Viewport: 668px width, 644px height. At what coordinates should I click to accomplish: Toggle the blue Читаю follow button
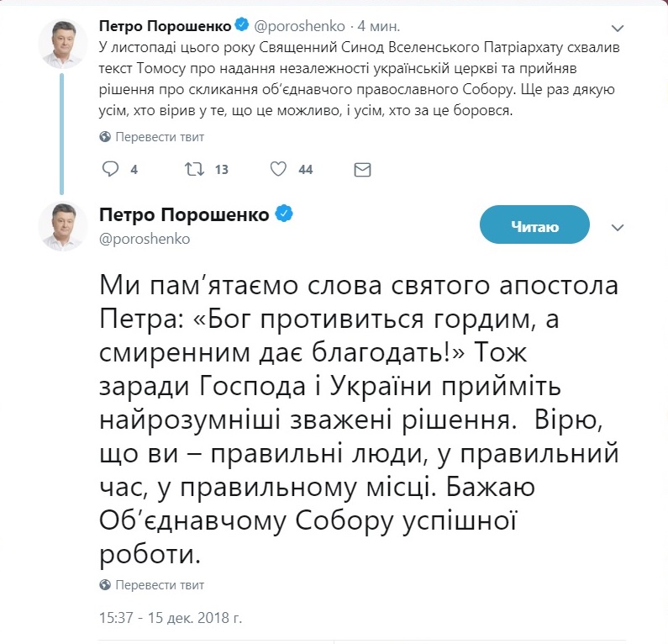click(534, 225)
